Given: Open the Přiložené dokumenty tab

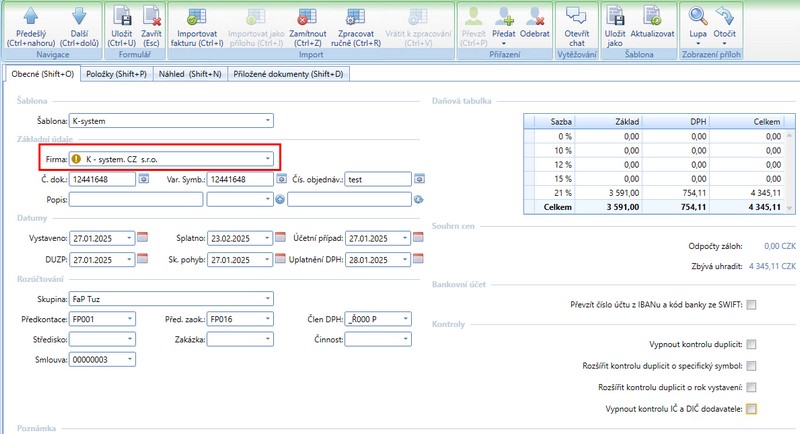Looking at the screenshot, I should click(x=288, y=74).
